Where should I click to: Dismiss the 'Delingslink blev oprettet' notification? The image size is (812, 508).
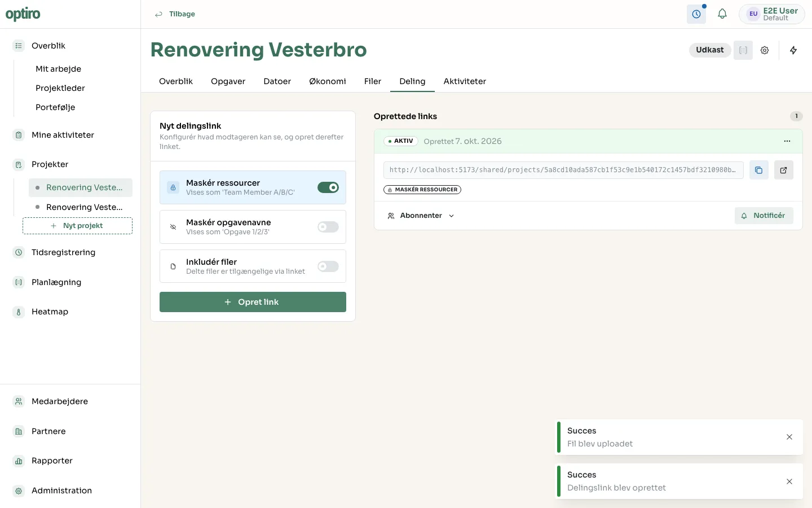pos(789,481)
